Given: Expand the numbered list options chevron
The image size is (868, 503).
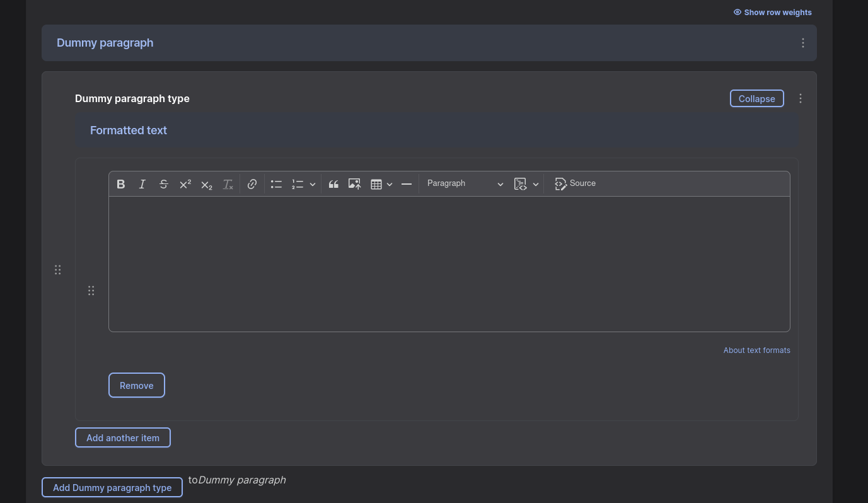Looking at the screenshot, I should pos(312,184).
